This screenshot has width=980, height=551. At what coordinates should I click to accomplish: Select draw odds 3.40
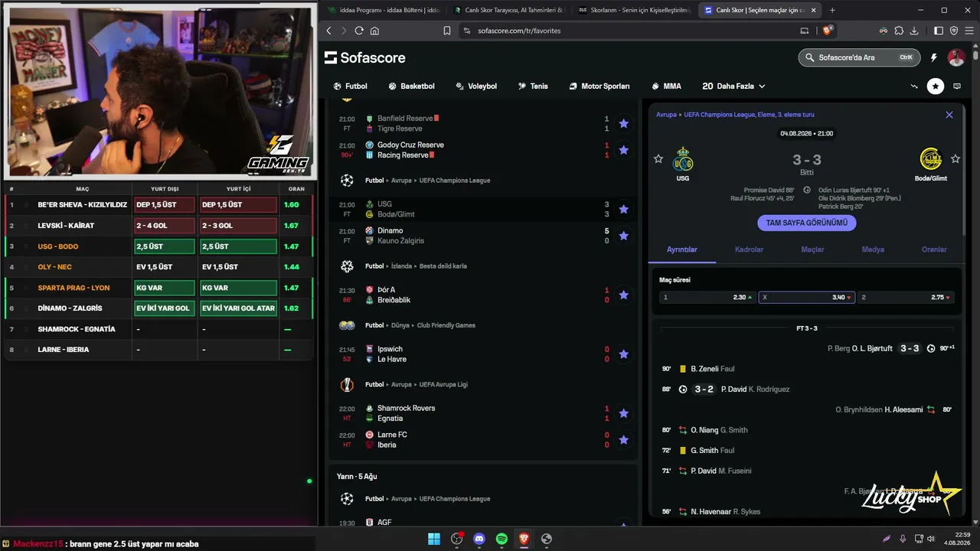pos(807,297)
